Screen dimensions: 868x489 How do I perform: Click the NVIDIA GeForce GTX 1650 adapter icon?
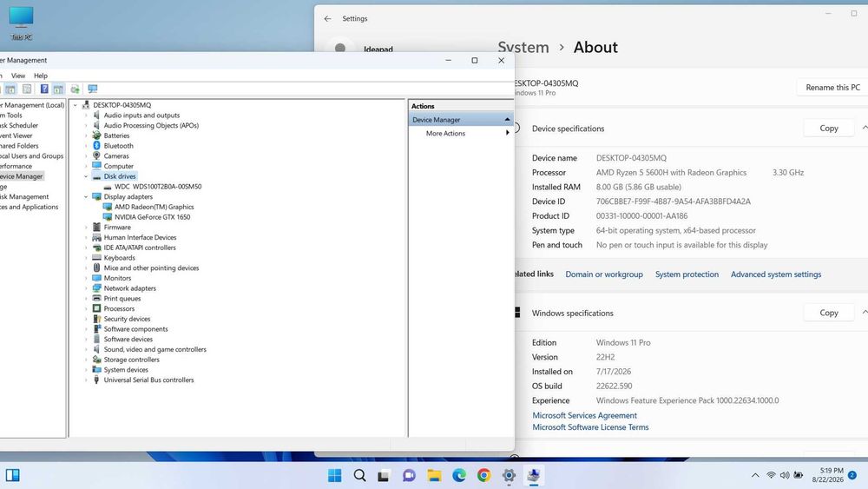tap(108, 217)
